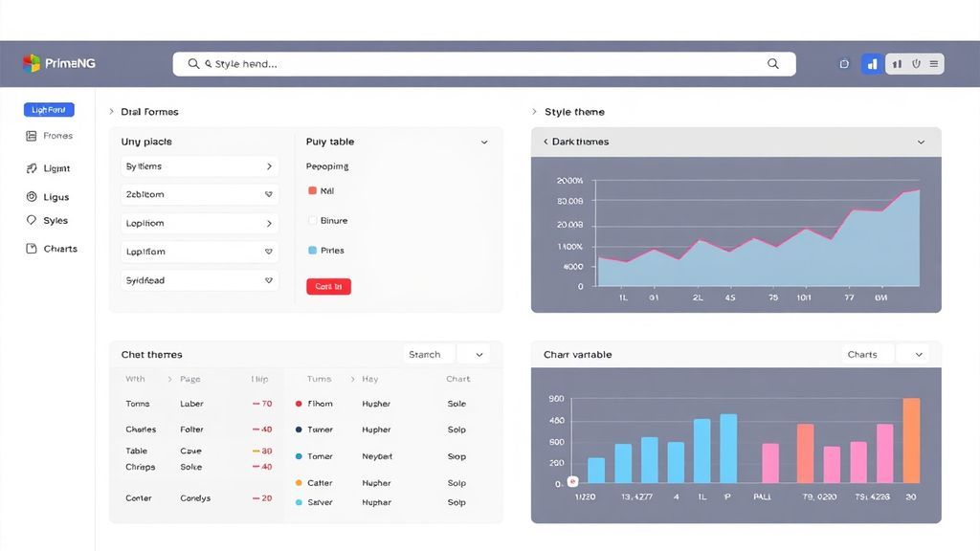Click the clipboard icon in the topbar

coord(843,63)
